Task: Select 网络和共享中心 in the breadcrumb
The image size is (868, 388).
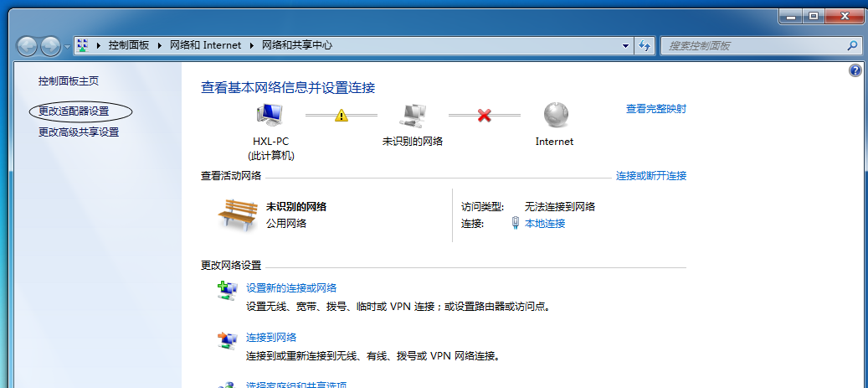Action: (296, 45)
